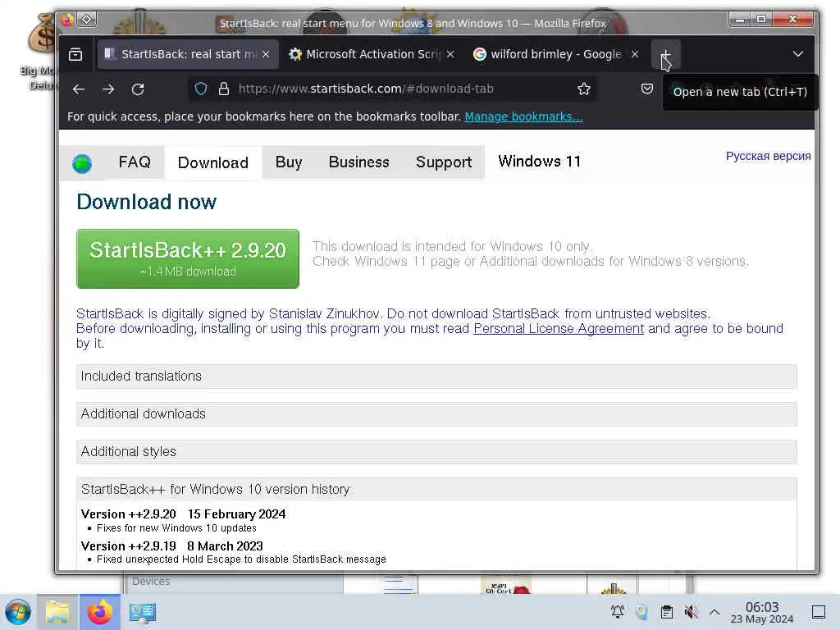Open the Windows Start menu orb

18,612
